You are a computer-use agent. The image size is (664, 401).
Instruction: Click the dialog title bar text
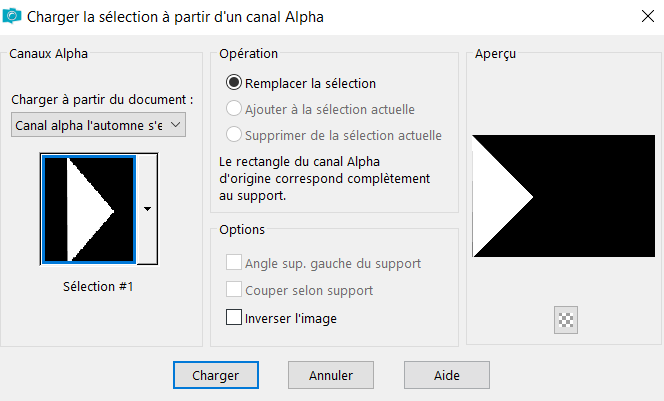[175, 17]
